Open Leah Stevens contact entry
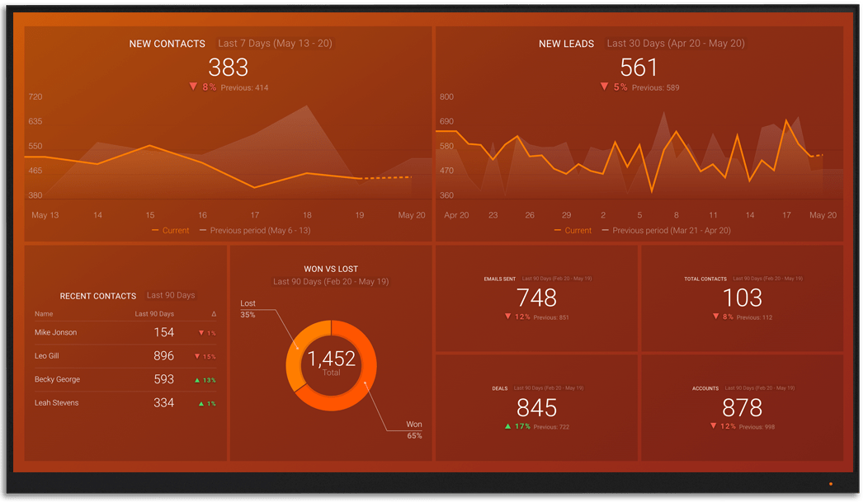The image size is (868, 502). point(58,402)
